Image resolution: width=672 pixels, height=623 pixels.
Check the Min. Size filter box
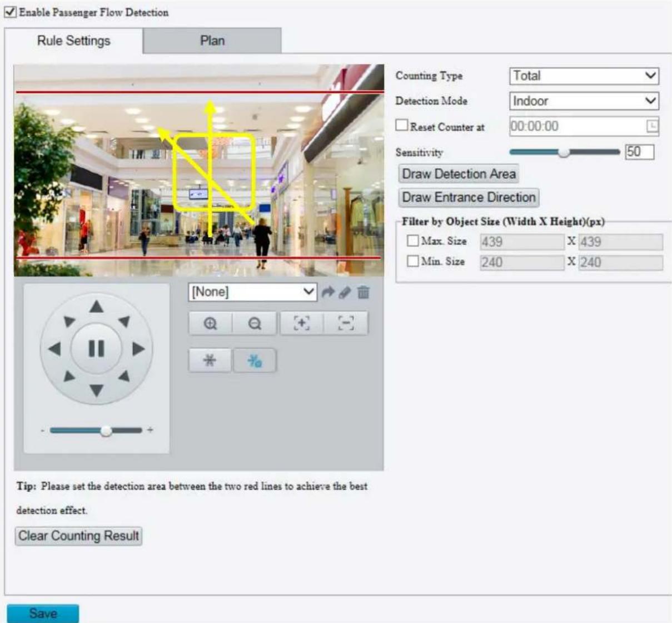[412, 261]
